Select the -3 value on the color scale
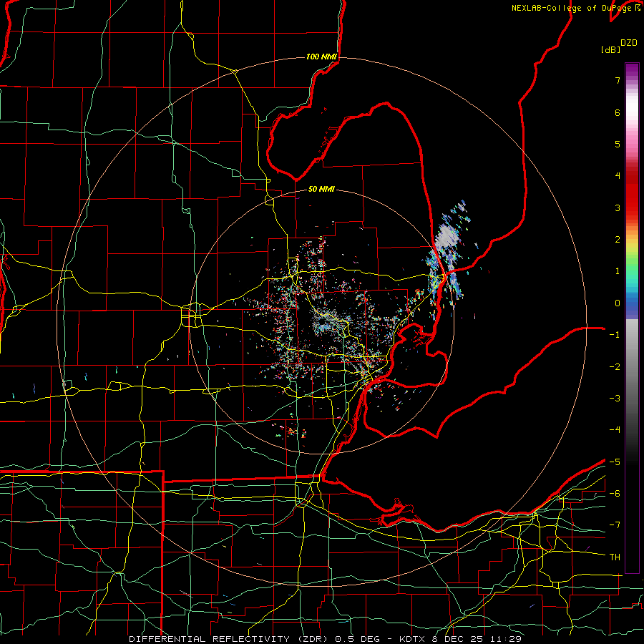 615,399
